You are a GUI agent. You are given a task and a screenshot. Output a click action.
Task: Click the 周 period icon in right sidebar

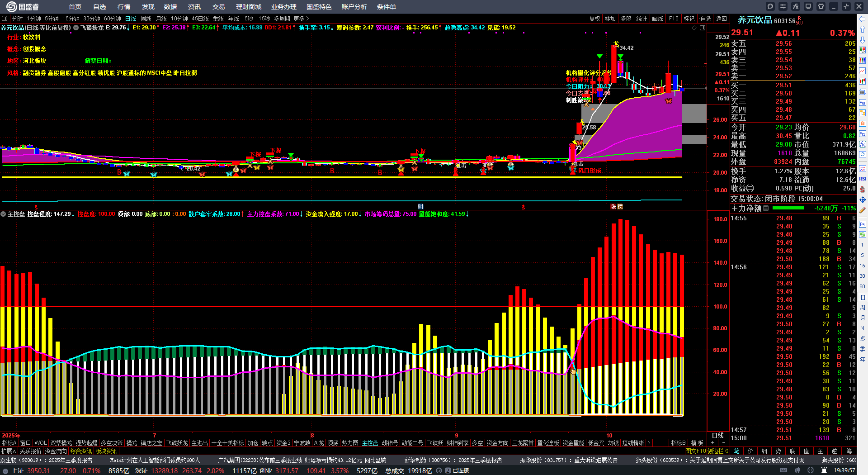[x=863, y=308]
